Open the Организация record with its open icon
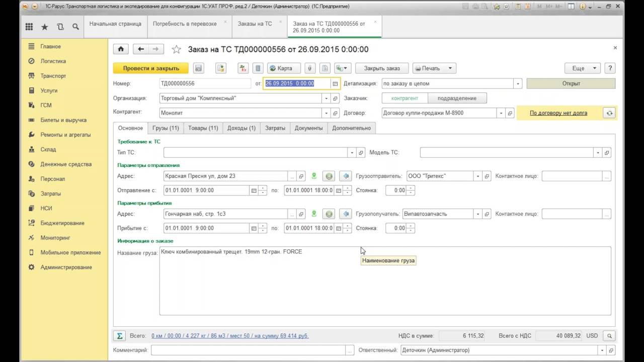The height and width of the screenshot is (362, 644). [x=336, y=99]
